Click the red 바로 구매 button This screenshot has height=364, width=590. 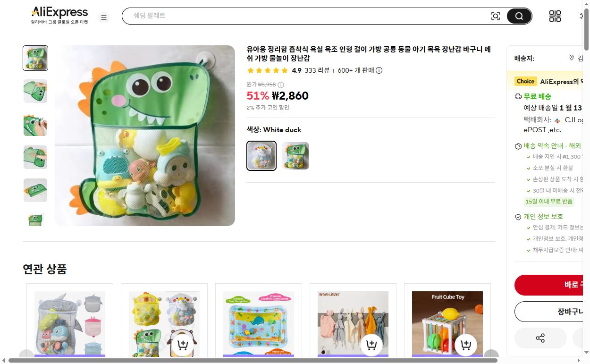tap(557, 285)
